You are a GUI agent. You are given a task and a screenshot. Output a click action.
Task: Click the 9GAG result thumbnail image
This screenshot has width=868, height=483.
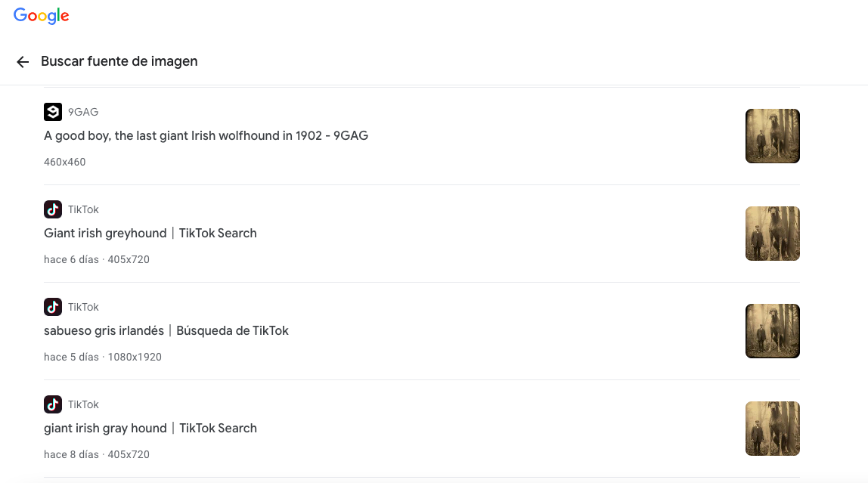(x=772, y=136)
